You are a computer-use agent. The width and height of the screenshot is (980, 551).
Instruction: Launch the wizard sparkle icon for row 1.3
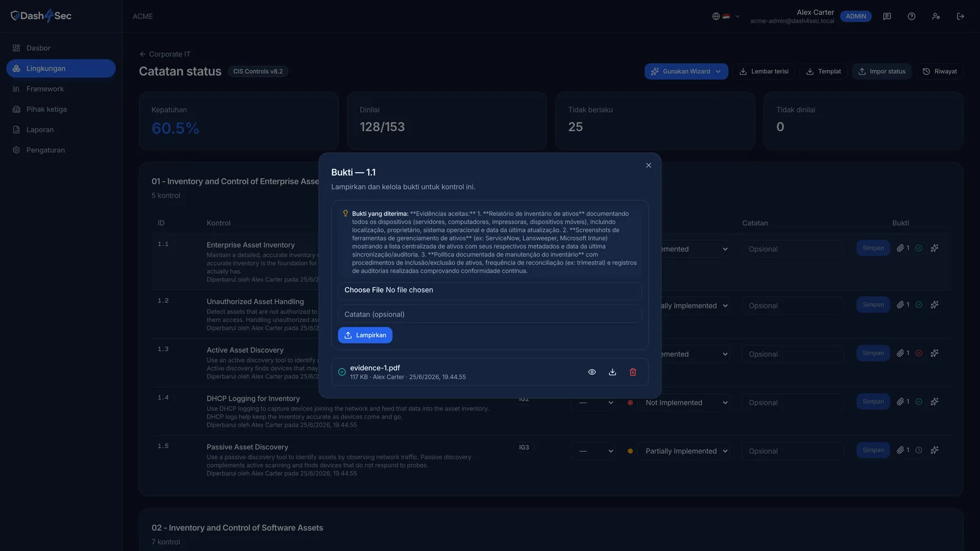935,353
